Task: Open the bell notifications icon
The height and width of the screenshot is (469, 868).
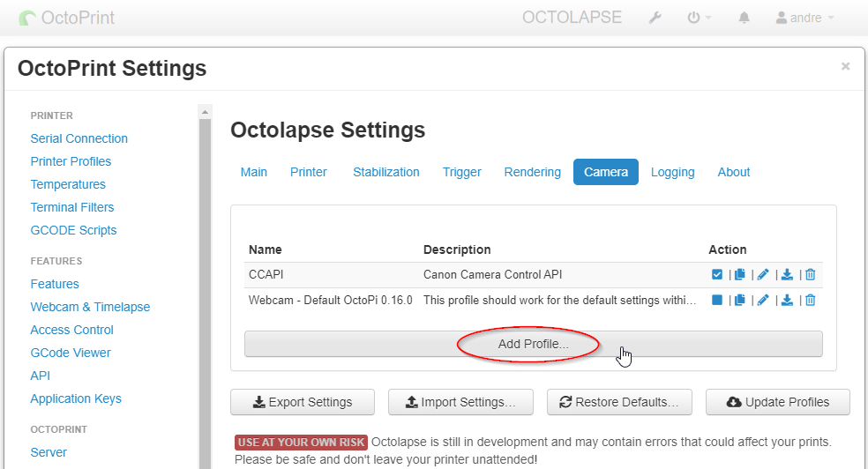Action: click(x=744, y=18)
